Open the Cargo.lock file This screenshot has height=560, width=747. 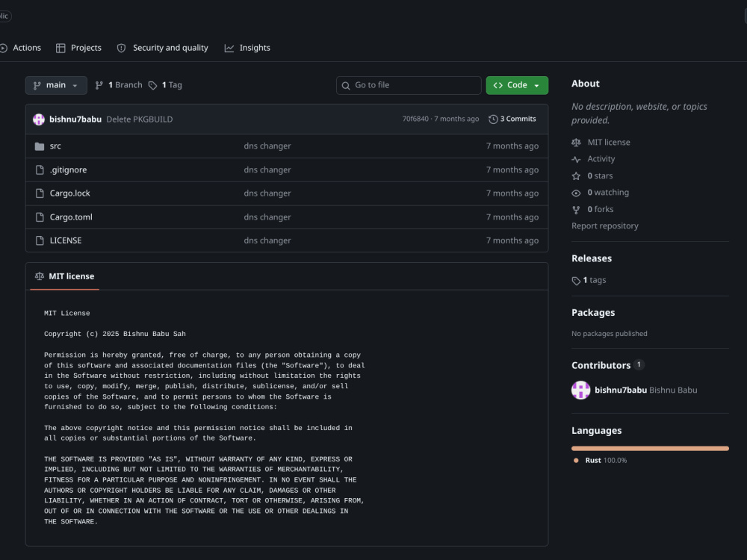point(70,193)
